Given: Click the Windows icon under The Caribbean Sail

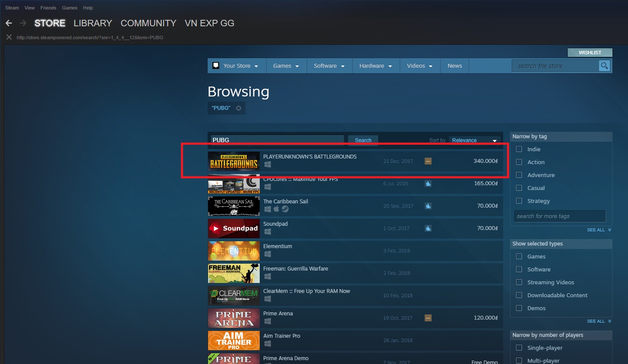Looking at the screenshot, I should [267, 209].
